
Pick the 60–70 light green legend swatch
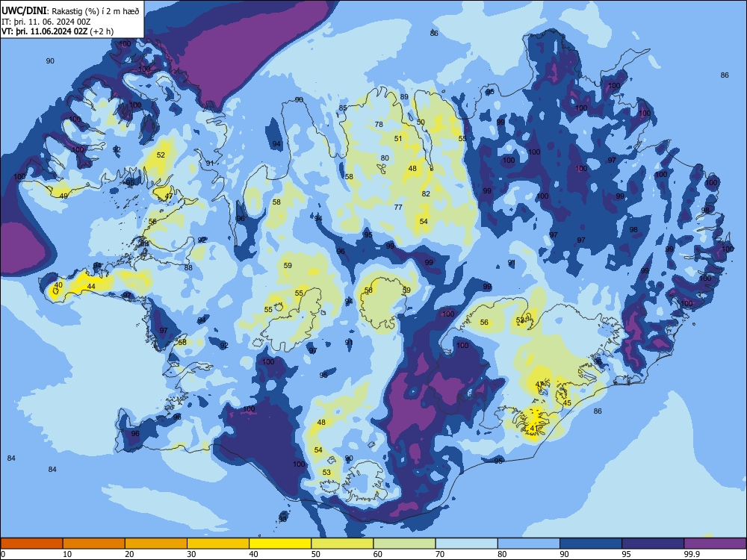404,544
